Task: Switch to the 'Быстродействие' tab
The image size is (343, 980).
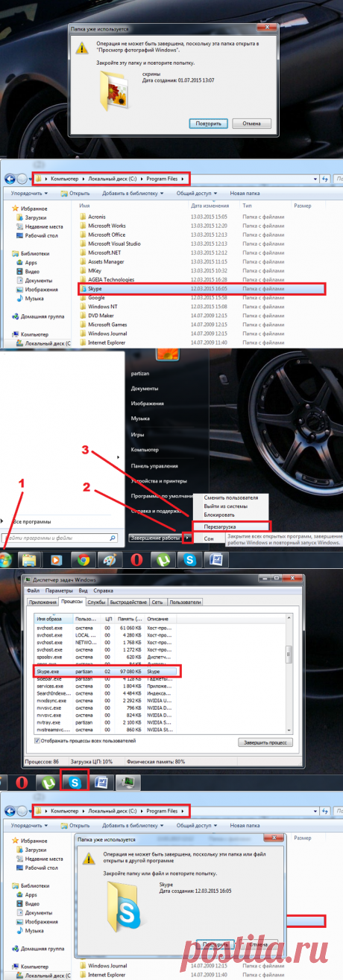Action: click(x=128, y=602)
